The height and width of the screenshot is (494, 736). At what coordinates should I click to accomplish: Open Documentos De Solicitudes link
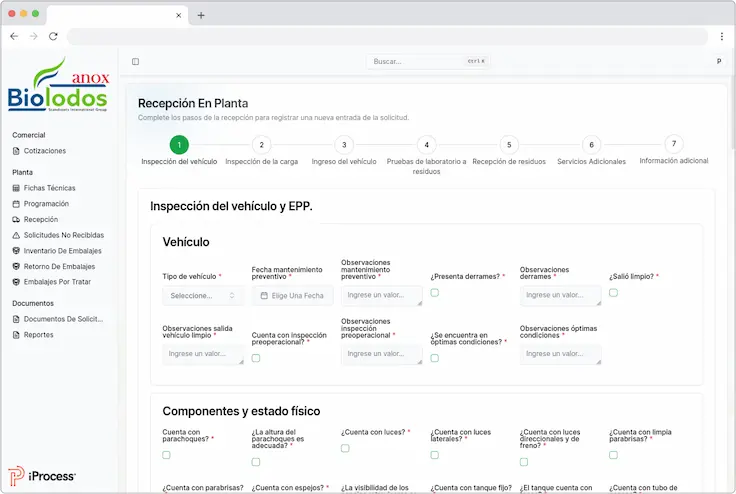(x=63, y=319)
